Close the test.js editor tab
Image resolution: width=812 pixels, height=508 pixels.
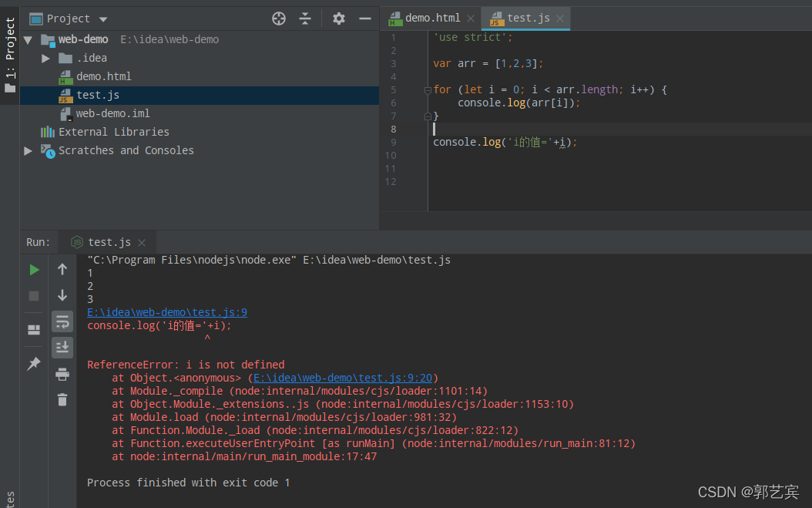coord(560,19)
